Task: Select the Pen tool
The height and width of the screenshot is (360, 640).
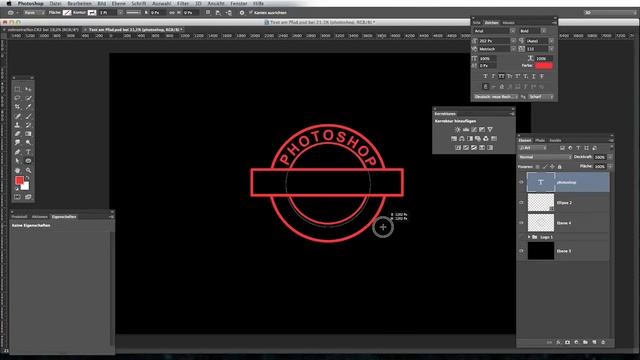Action: point(18,152)
